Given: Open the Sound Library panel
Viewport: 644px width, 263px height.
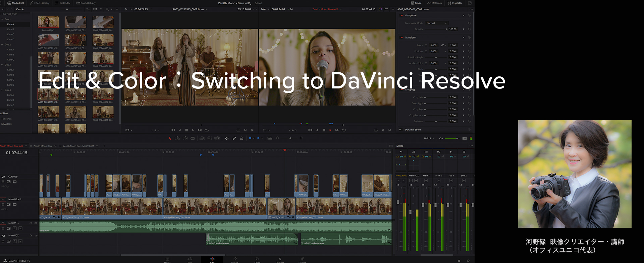Looking at the screenshot, I should pyautogui.click(x=86, y=3).
